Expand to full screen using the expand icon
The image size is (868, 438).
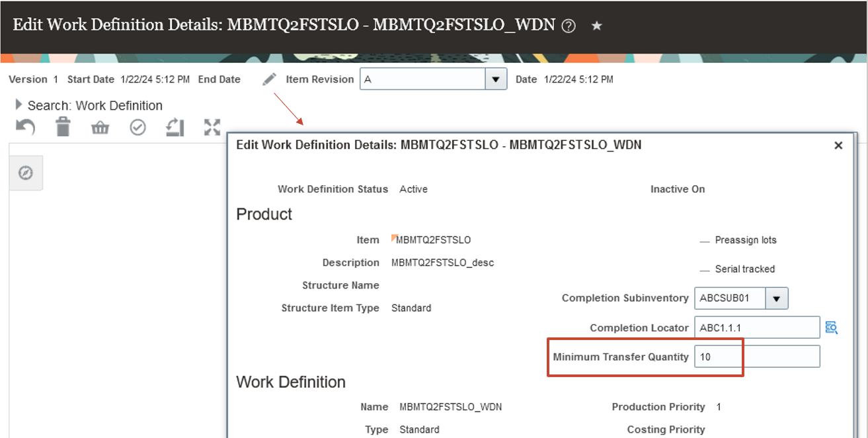[212, 126]
